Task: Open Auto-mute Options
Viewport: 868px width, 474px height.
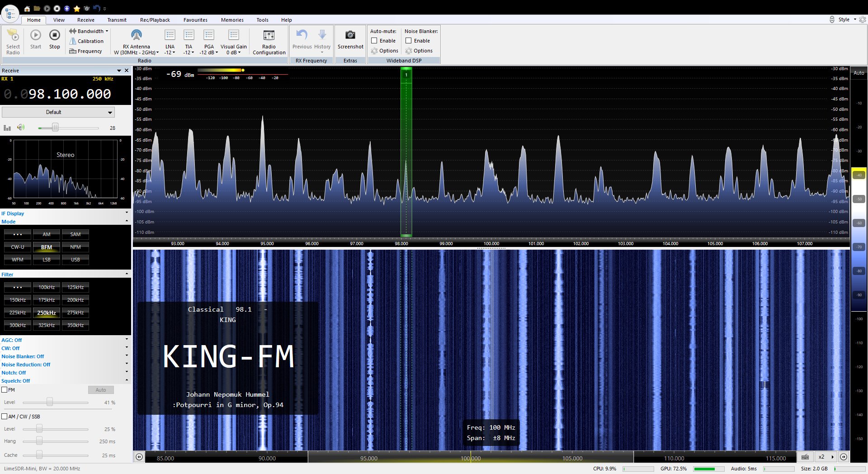Action: click(x=385, y=51)
